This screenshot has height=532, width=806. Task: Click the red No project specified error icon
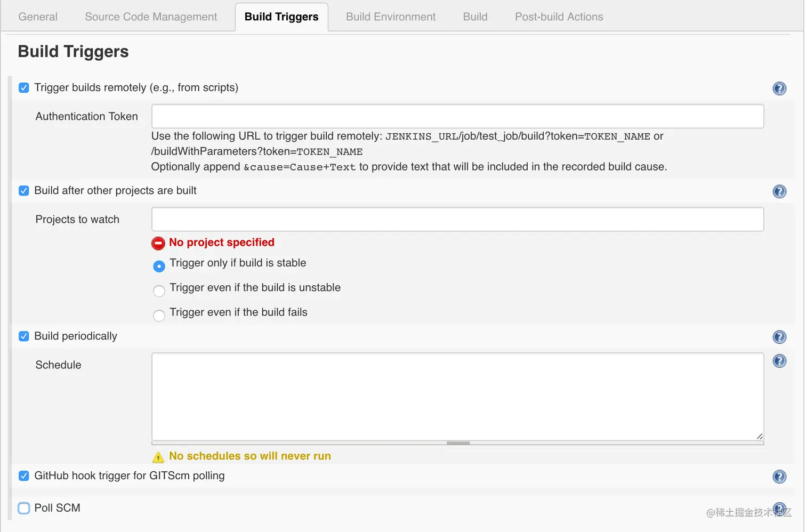click(x=158, y=243)
